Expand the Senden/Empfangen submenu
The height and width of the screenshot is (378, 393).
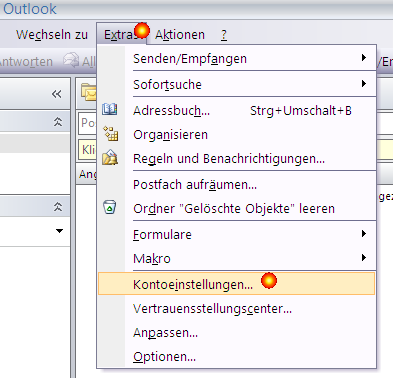click(237, 58)
